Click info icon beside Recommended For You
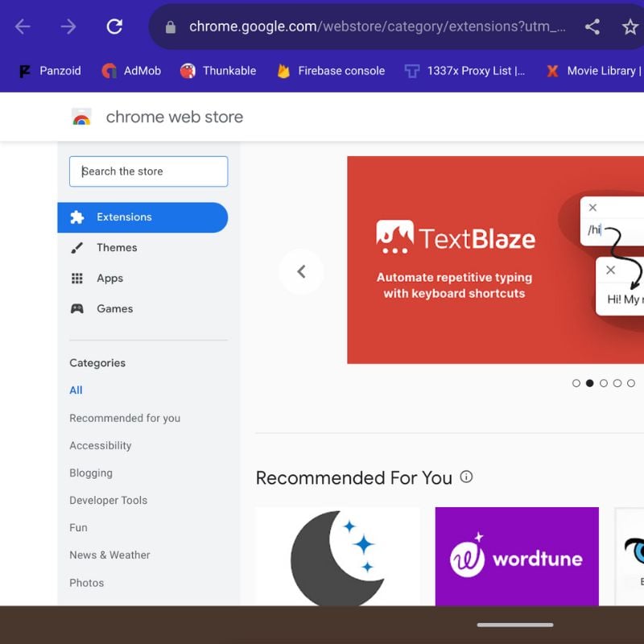 click(x=466, y=477)
